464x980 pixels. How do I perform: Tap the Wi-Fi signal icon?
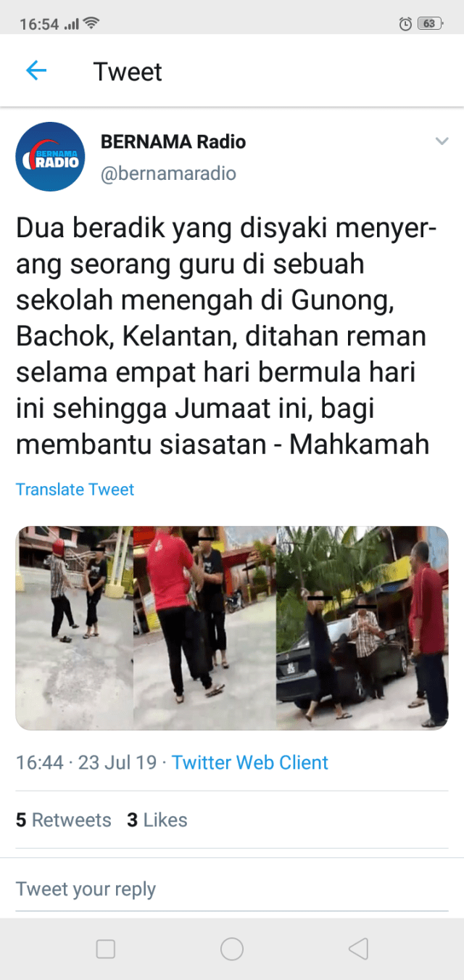[x=91, y=23]
